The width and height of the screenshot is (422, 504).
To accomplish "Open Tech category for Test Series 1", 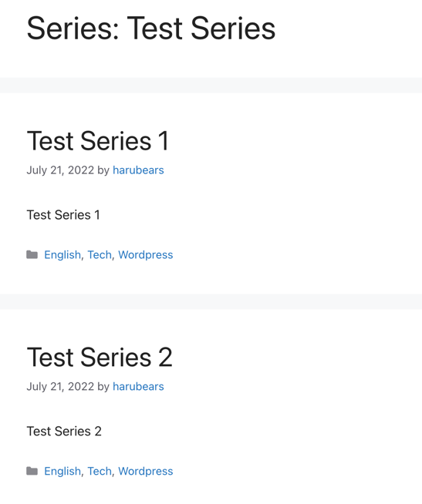I will [x=100, y=254].
